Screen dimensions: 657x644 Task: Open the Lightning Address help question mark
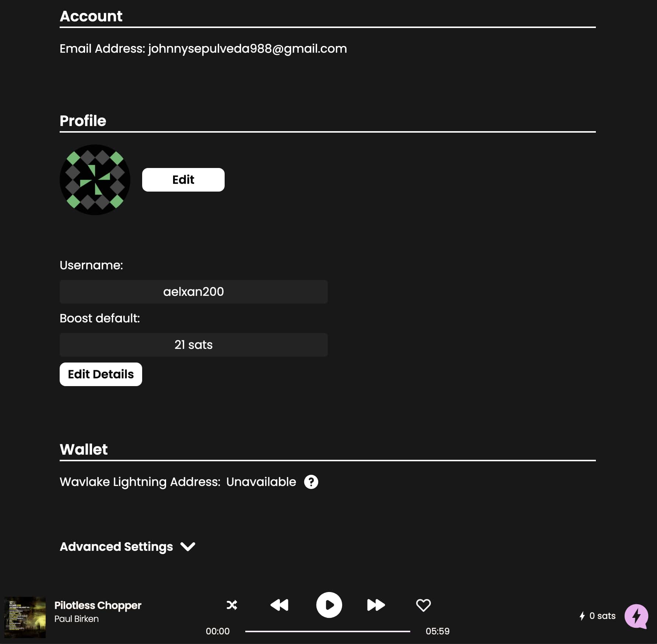311,482
